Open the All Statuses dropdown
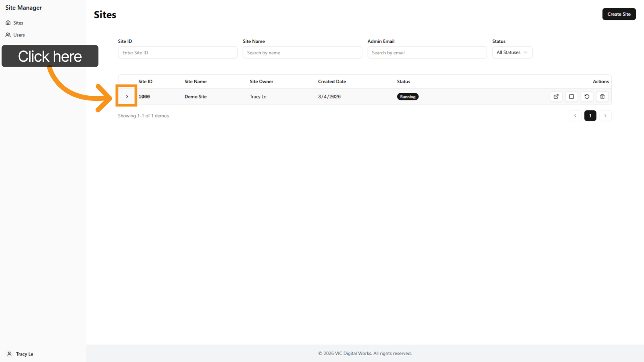Screen dimensions: 644x362 point(512,52)
